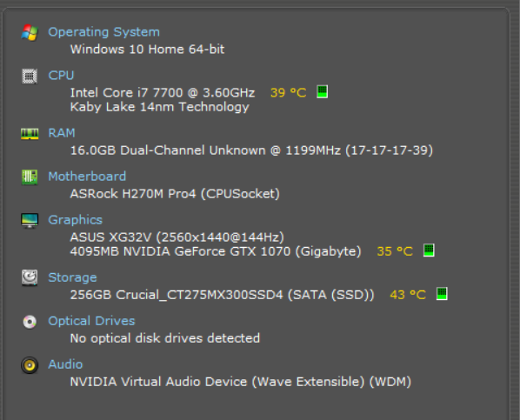
Task: Click the green RAM stick icon
Action: point(30,134)
